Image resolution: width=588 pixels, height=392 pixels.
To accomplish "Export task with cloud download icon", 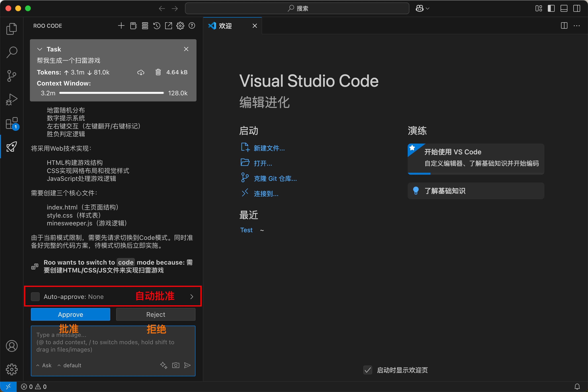I will pyautogui.click(x=141, y=72).
